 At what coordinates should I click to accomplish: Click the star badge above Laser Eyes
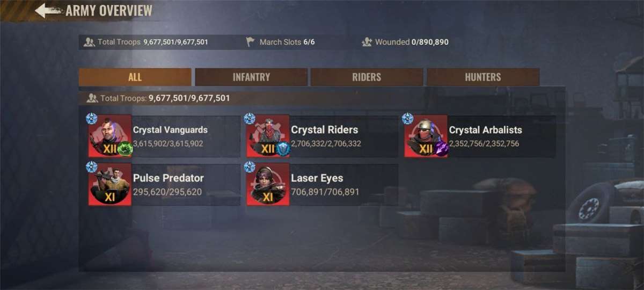coord(250,167)
